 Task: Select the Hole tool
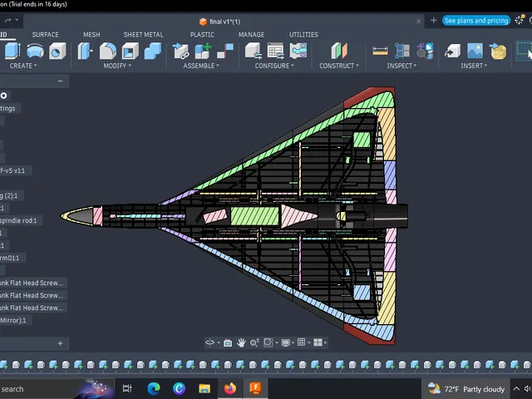[x=57, y=52]
